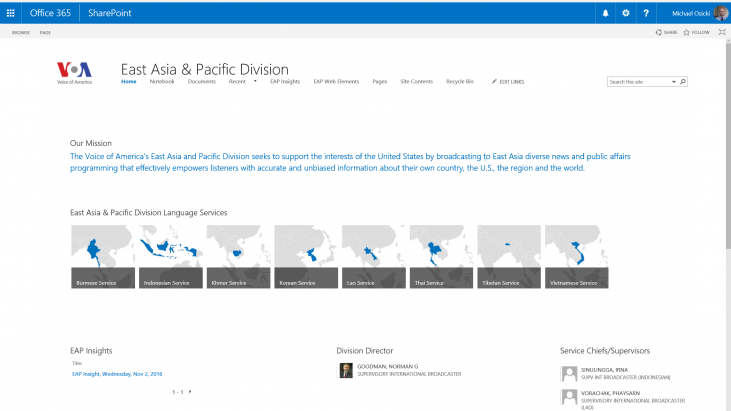Image resolution: width=731 pixels, height=411 pixels.
Task: Click GOODMAN, NORMAN G name
Action: tap(387, 367)
